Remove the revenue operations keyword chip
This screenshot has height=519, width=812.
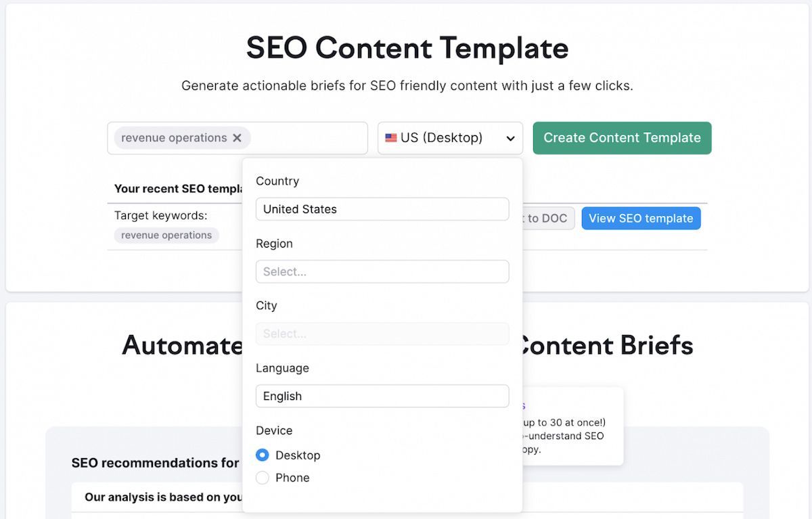237,138
